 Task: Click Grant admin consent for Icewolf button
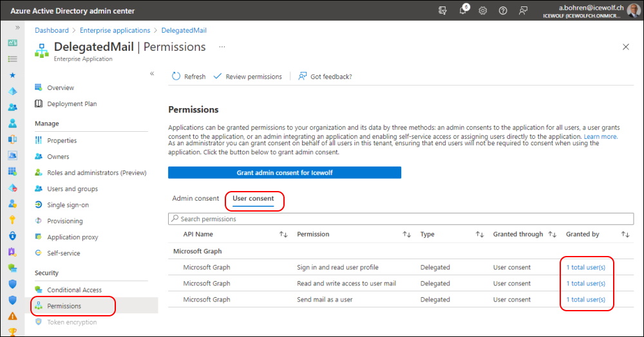[285, 172]
